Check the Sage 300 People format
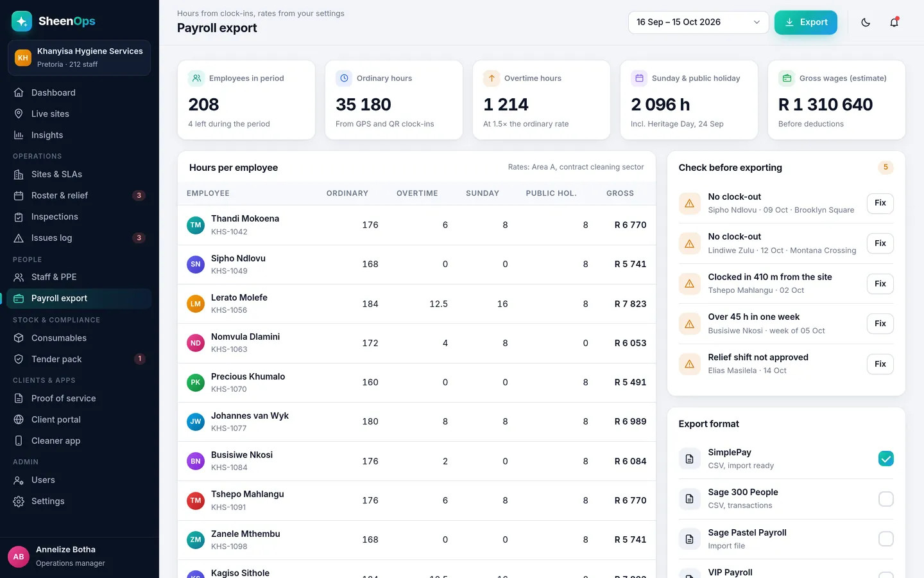924x578 pixels. click(886, 499)
